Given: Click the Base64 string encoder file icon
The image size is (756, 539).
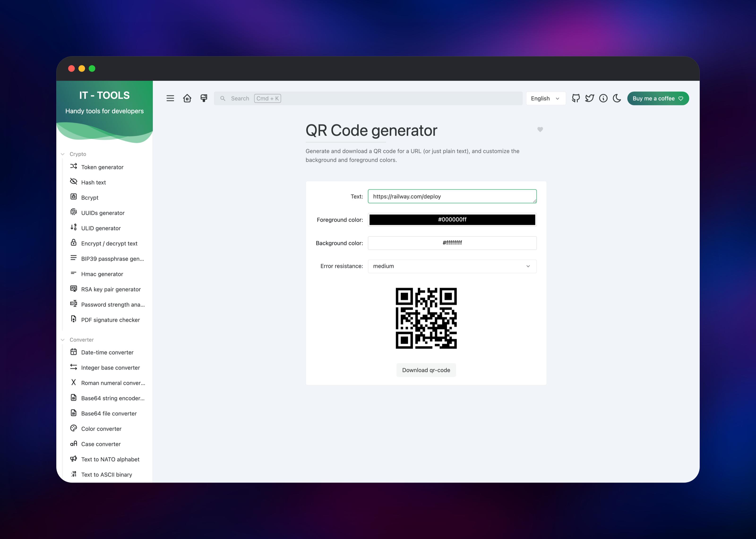Looking at the screenshot, I should click(x=74, y=397).
